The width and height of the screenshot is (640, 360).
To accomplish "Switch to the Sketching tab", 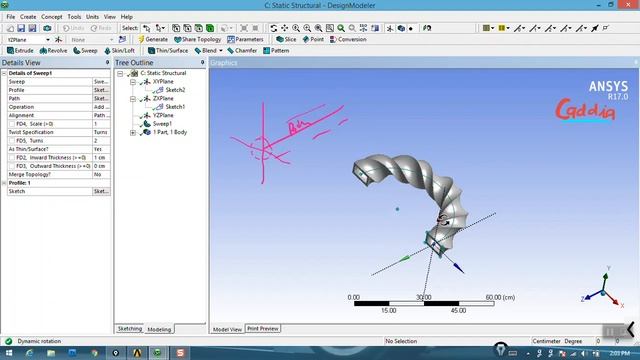I will point(130,329).
